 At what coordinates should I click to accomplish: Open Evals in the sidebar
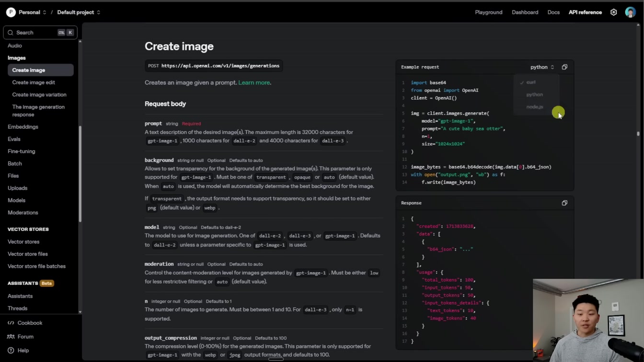pos(14,139)
